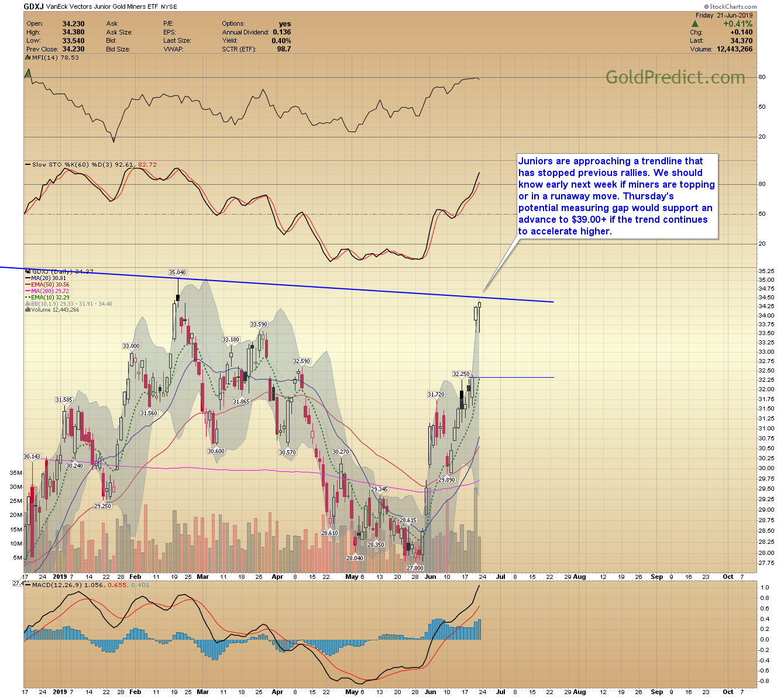Click the 29.890 price label on chart
Screen dimensions: 784x697
[446, 480]
